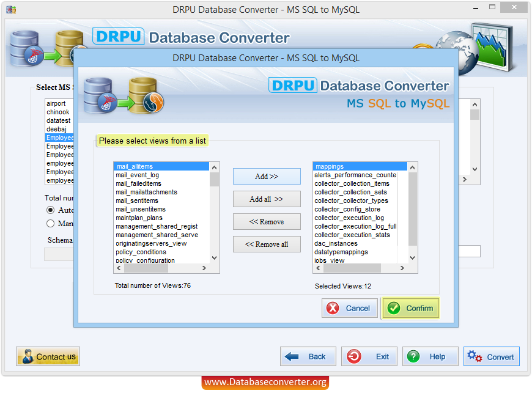Select the Auto radio button in main window
The width and height of the screenshot is (532, 393).
tap(50, 210)
